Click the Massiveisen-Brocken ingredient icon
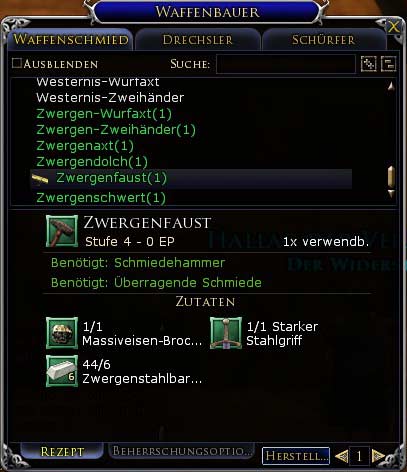 coord(62,333)
